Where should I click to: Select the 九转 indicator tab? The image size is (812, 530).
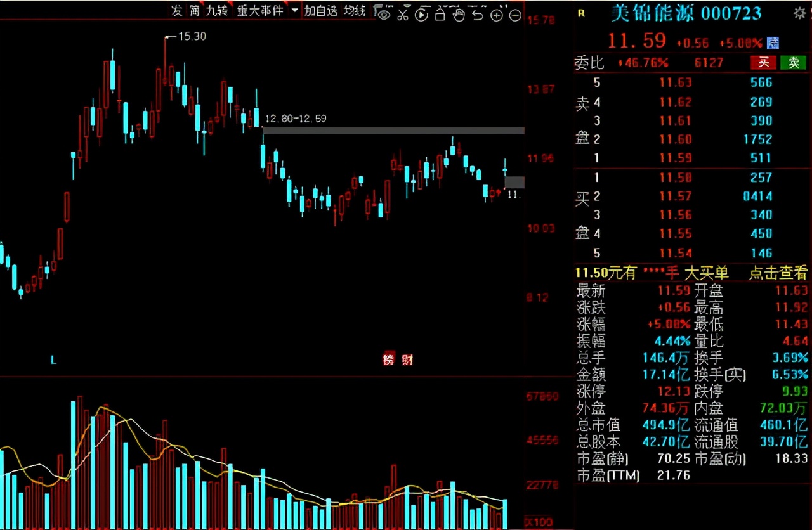click(217, 11)
